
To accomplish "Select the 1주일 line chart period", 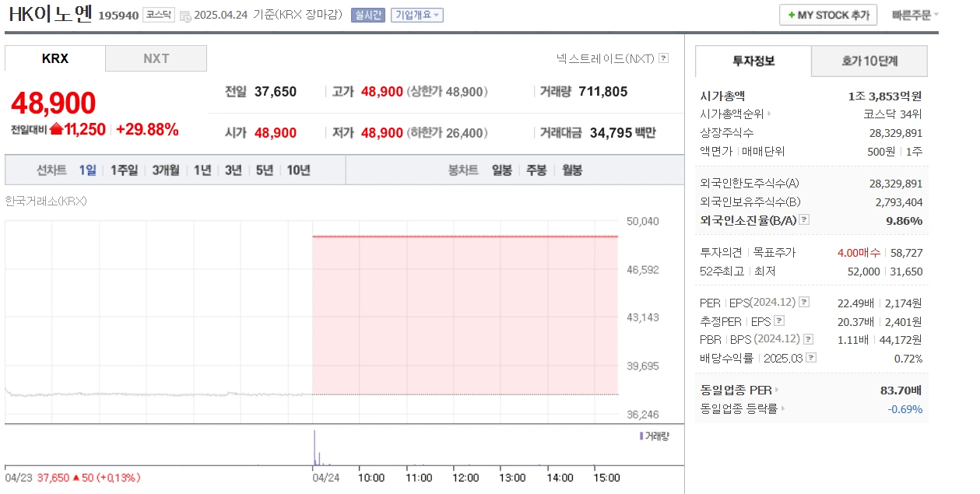I will 125,170.
